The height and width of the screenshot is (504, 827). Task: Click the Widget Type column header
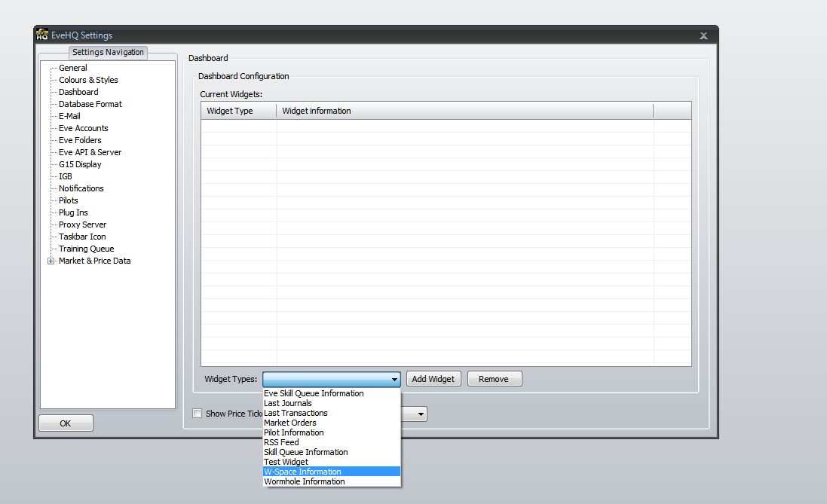click(x=239, y=111)
